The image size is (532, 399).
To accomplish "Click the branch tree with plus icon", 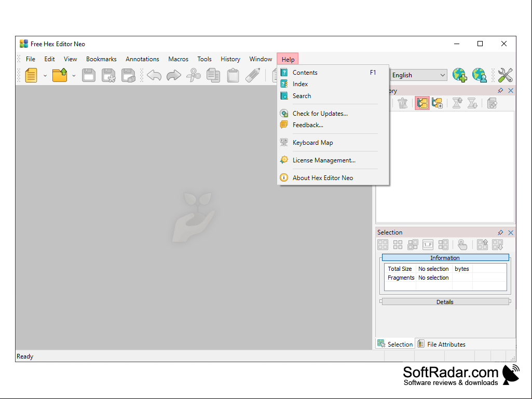I will coord(438,103).
